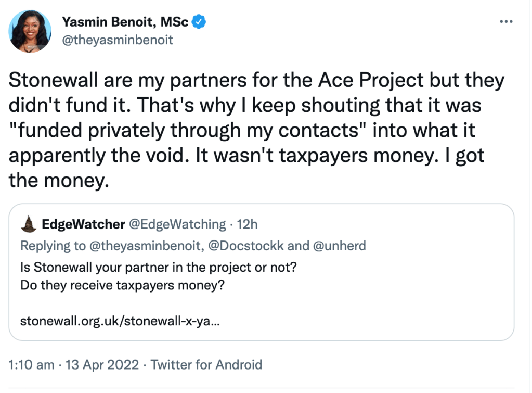Open the more options ellipsis menu

click(506, 22)
